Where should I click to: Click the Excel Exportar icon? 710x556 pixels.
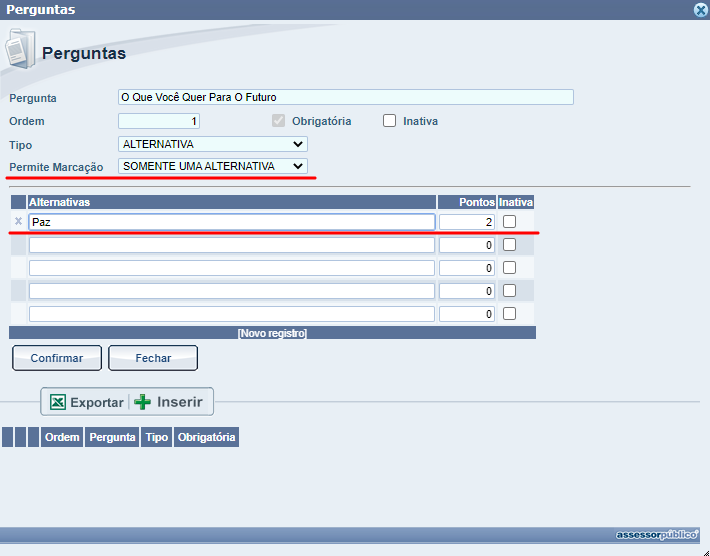pyautogui.click(x=59, y=402)
